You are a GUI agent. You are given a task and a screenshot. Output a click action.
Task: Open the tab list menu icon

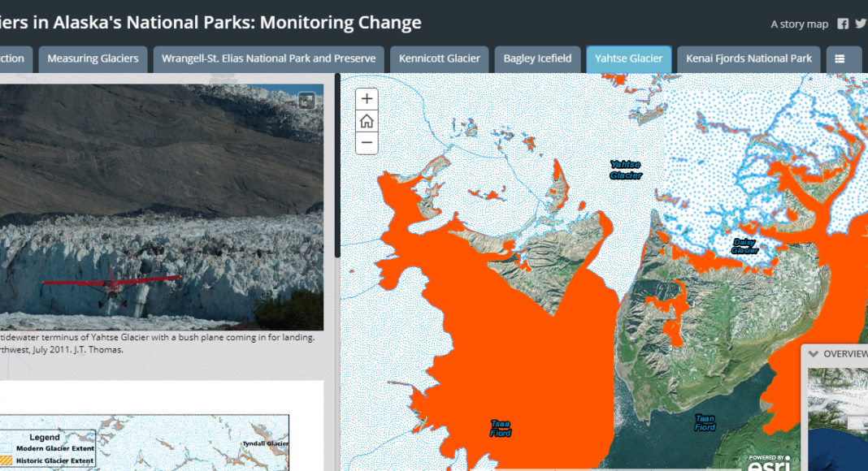pyautogui.click(x=839, y=58)
